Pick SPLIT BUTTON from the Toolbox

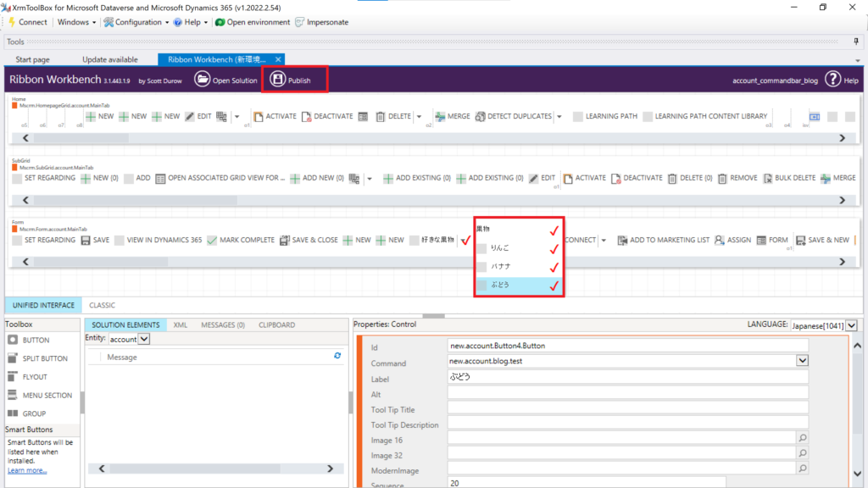coord(37,358)
